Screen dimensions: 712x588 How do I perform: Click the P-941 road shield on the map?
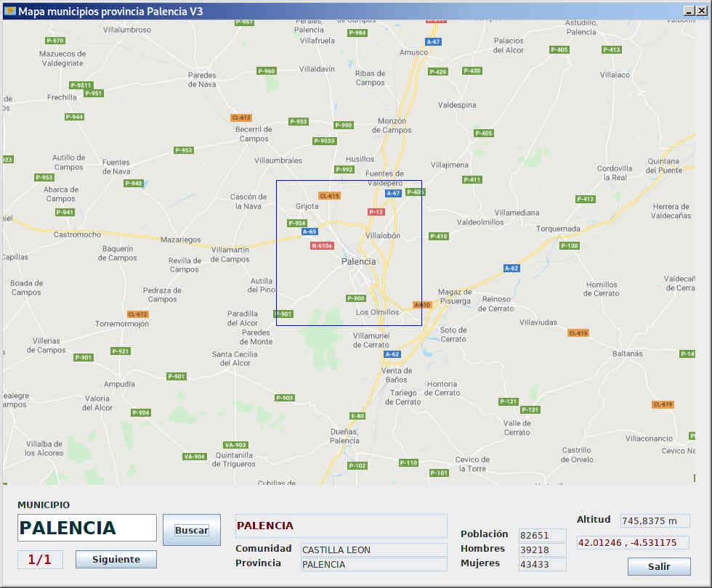(65, 212)
